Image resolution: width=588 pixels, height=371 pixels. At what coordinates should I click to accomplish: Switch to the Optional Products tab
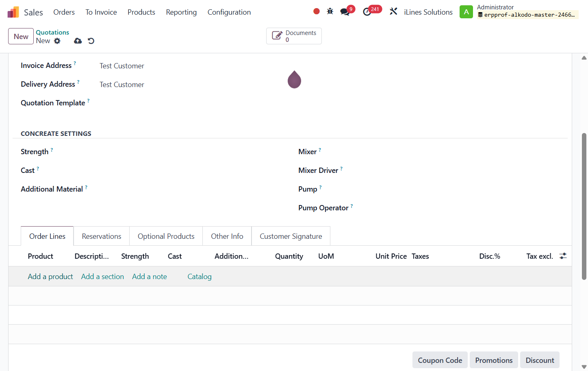tap(166, 236)
